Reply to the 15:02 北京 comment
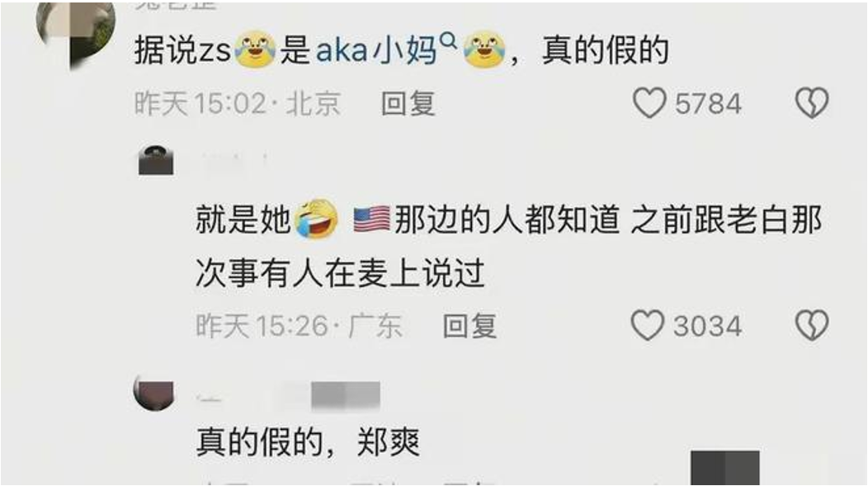The image size is (868, 486). [408, 103]
